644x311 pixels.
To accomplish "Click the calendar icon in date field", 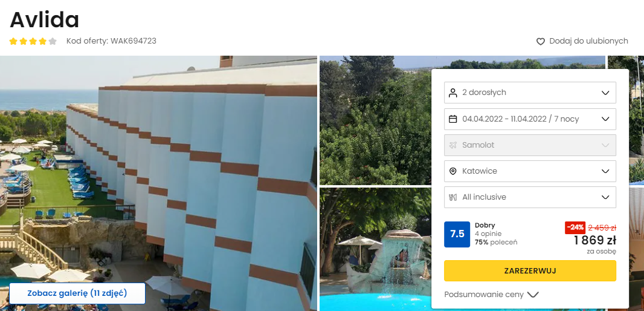I will pyautogui.click(x=453, y=119).
